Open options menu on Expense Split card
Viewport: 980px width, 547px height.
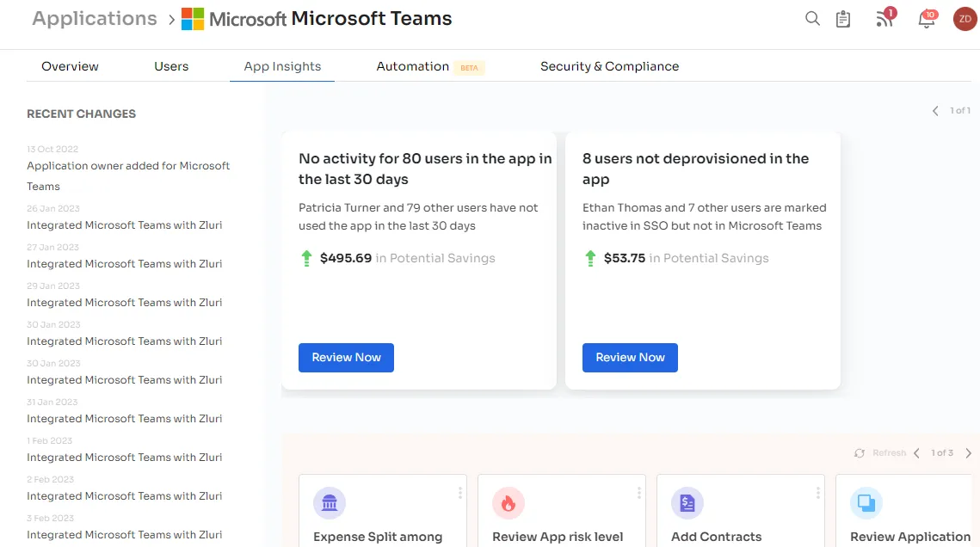[x=460, y=494]
